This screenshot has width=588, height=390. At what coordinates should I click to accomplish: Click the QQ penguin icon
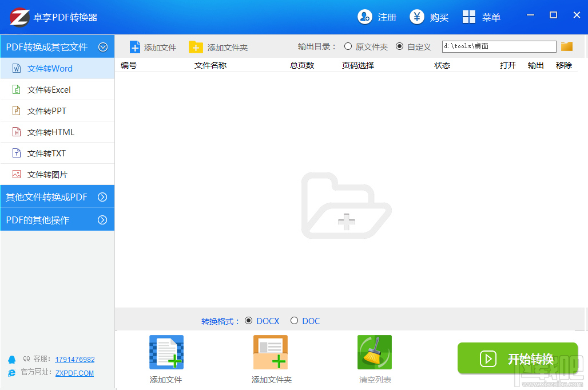[11, 360]
